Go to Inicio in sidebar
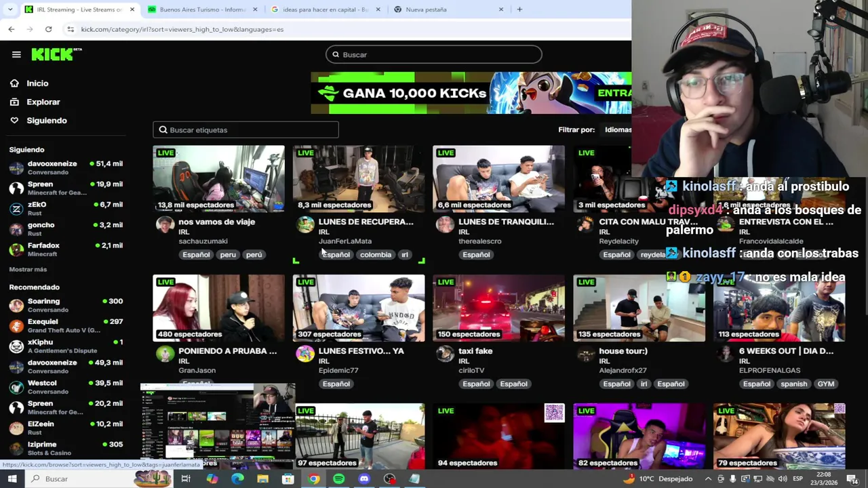Image resolution: width=868 pixels, height=488 pixels. tap(37, 83)
